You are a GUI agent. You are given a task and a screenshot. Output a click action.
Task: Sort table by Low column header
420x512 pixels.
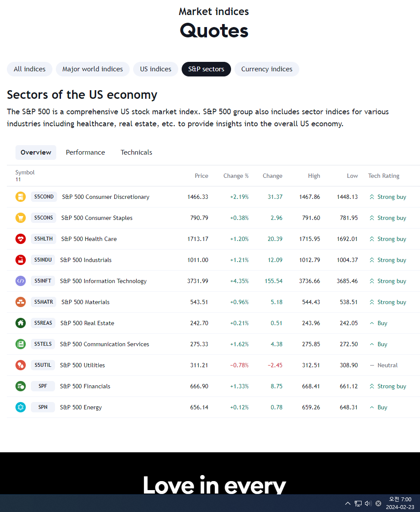[x=353, y=176]
